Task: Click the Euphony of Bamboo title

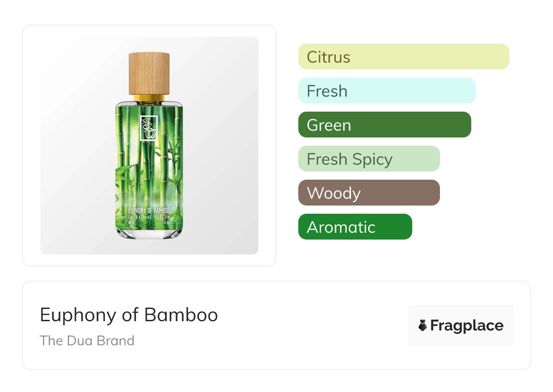Action: tap(129, 315)
